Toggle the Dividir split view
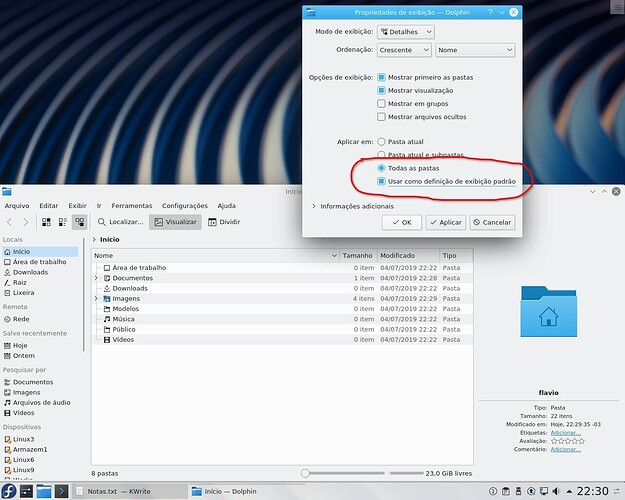 224,222
